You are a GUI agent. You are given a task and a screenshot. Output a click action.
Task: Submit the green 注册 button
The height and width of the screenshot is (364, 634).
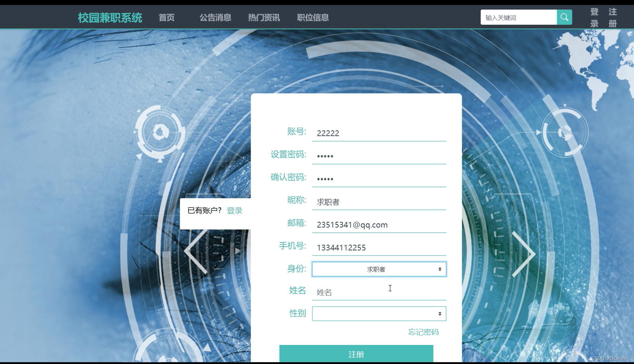point(356,354)
